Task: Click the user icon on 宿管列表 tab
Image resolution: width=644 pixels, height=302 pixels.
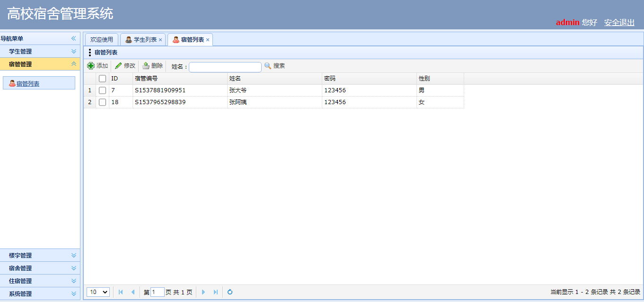Action: pos(176,40)
